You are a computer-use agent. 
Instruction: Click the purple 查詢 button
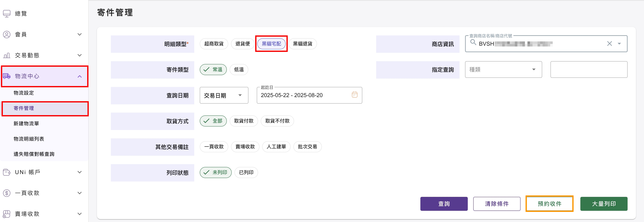[444, 204]
